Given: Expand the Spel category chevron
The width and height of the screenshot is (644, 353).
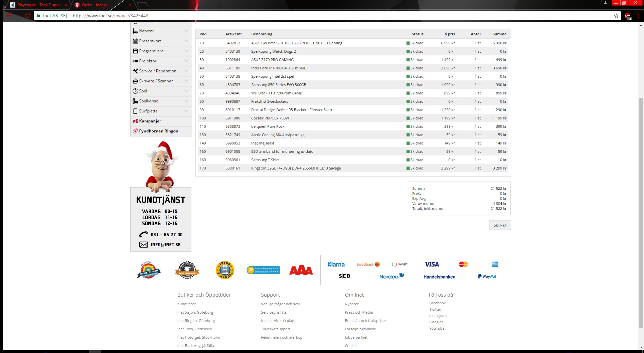Looking at the screenshot, I should (186, 91).
